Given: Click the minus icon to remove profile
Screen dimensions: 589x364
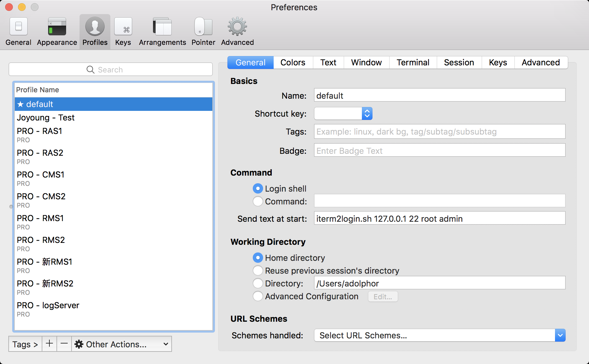Looking at the screenshot, I should click(64, 344).
